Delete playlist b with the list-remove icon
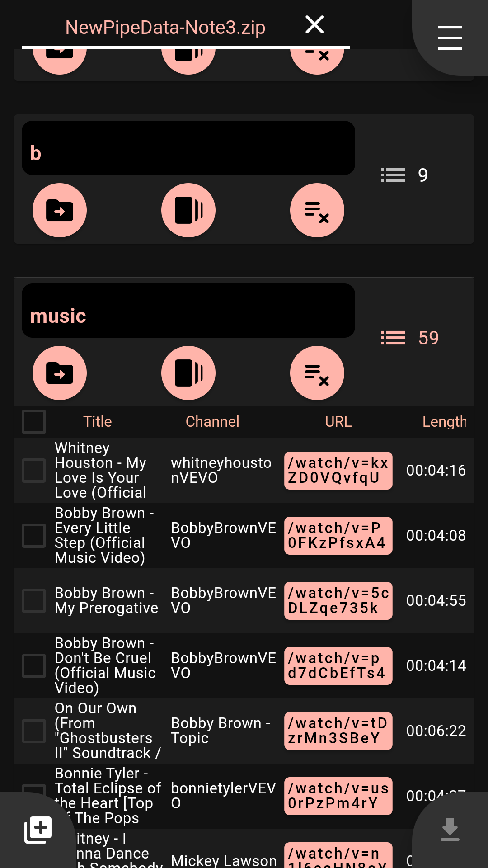488x868 pixels. click(317, 210)
